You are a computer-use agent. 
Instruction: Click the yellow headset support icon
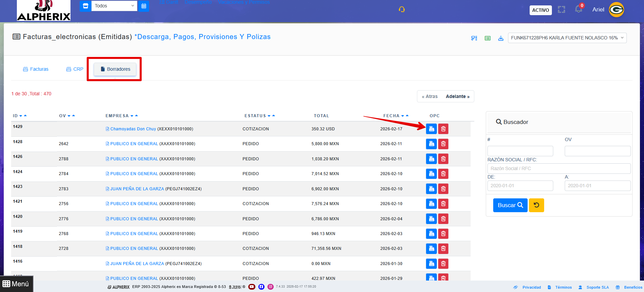[401, 9]
